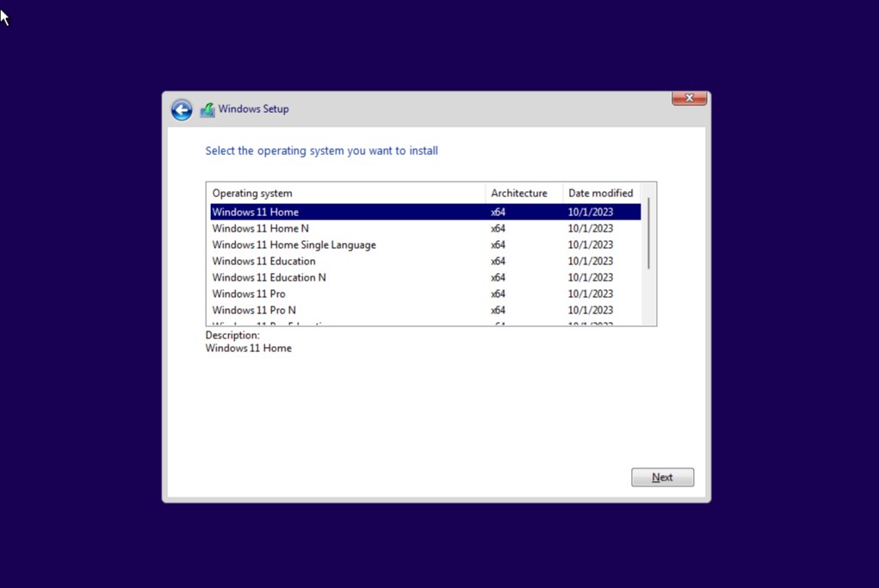The image size is (879, 588).
Task: Click x64 in the Windows 11 Pro row
Action: (498, 294)
